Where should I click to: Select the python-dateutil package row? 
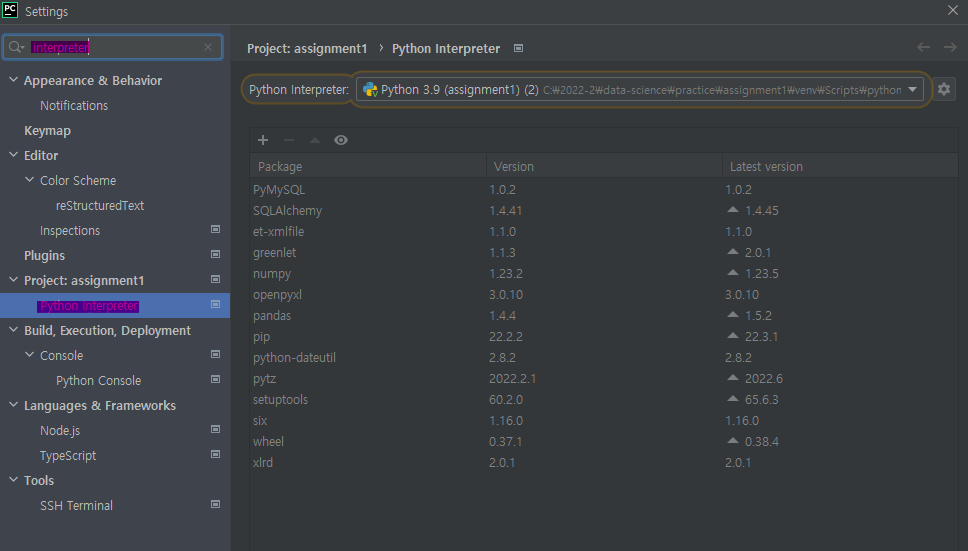pos(604,357)
